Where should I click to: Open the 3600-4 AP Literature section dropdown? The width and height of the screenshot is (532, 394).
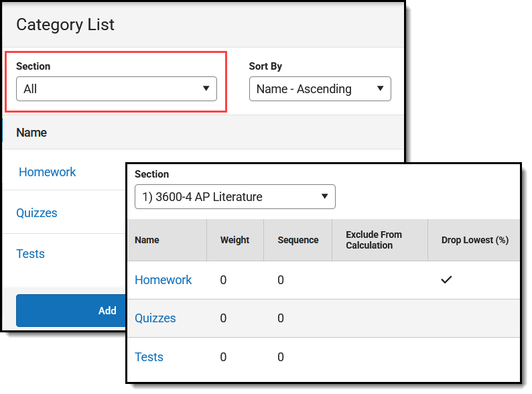point(235,197)
